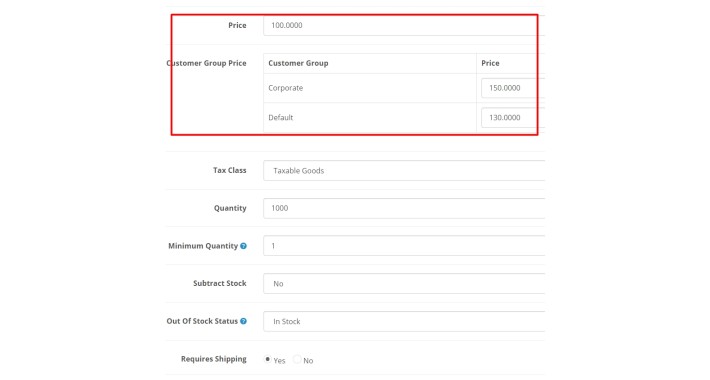Click the Quantity field showing 1000

[404, 208]
